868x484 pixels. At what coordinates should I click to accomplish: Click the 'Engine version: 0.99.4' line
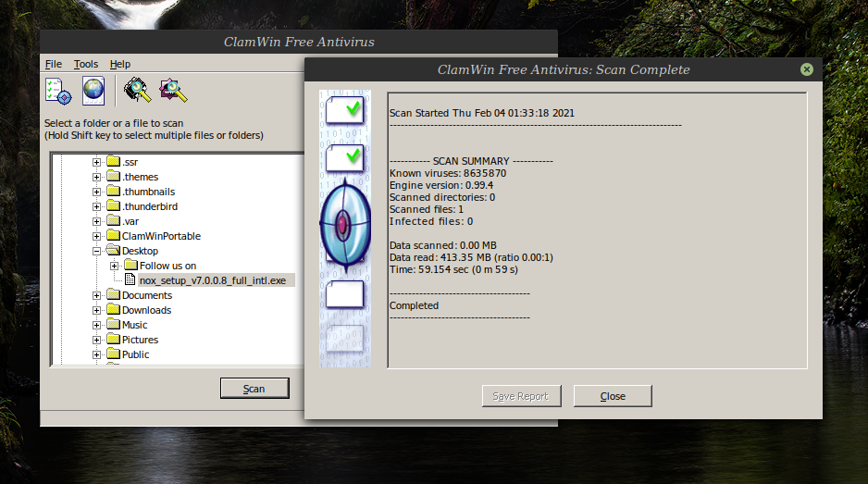[x=441, y=185]
